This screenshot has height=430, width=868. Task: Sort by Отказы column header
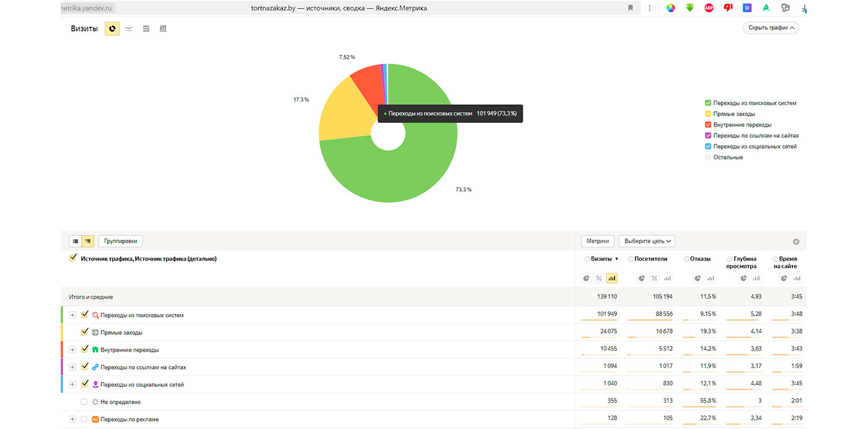701,259
